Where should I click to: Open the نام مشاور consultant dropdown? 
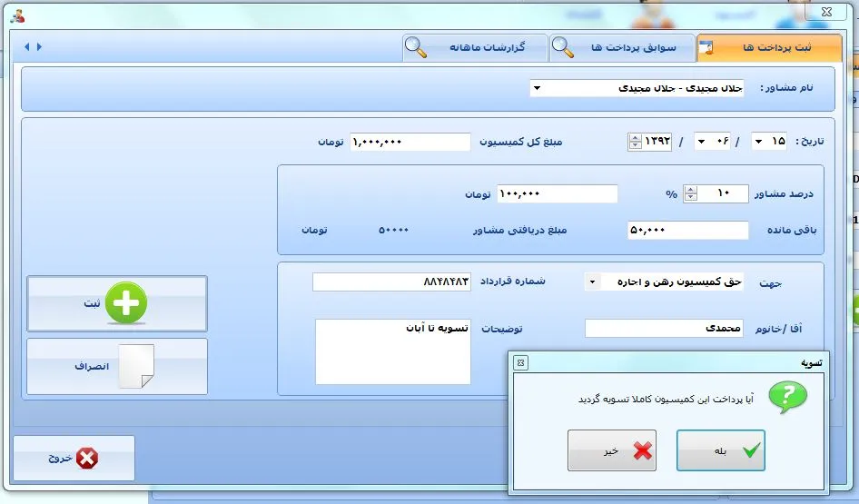coord(537,88)
